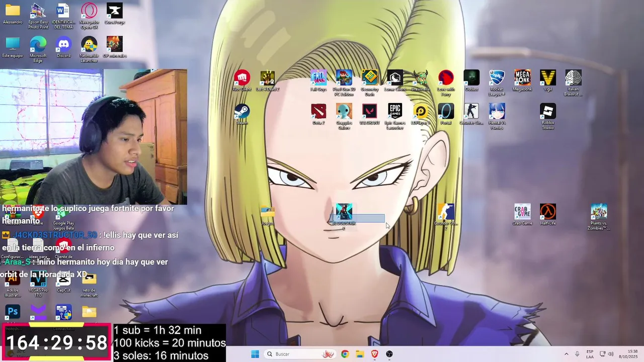Select the Brawlhalla desktop icon
Viewport: 644px width, 362px height.
click(x=420, y=81)
